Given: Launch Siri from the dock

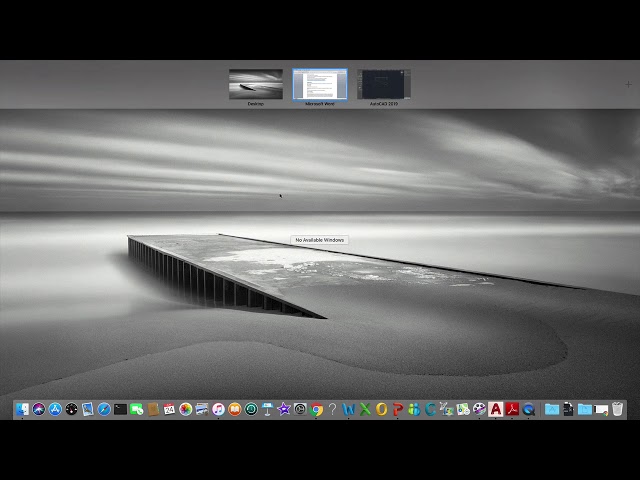Looking at the screenshot, I should point(39,409).
